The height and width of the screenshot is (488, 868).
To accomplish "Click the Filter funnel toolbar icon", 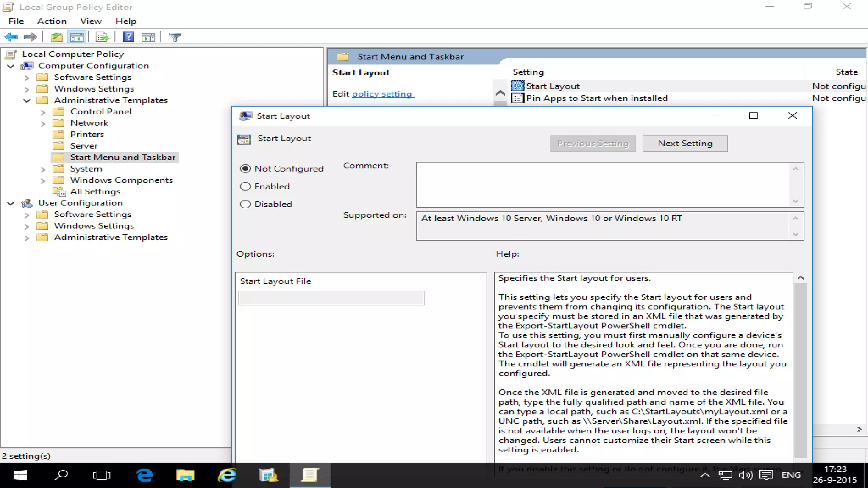I will [175, 37].
